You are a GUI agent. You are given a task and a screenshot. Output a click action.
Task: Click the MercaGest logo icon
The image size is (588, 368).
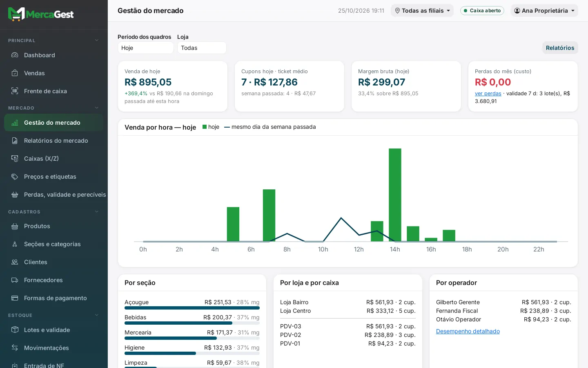click(x=17, y=14)
